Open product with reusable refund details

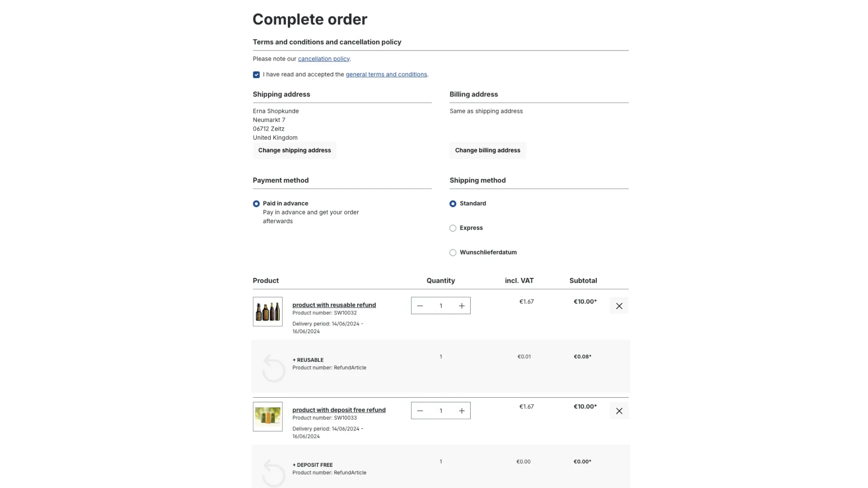click(x=334, y=305)
